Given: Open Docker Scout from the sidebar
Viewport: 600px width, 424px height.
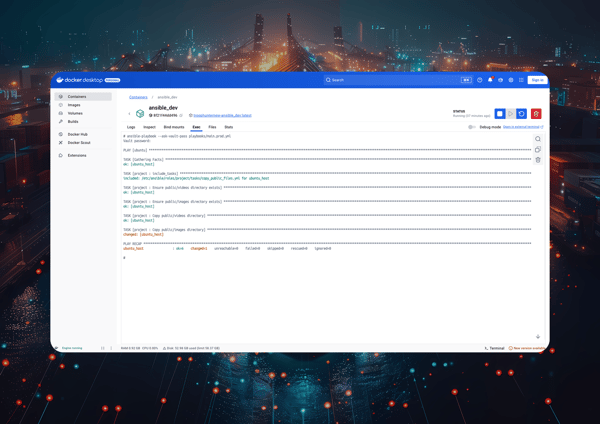Looking at the screenshot, I should tap(78, 143).
